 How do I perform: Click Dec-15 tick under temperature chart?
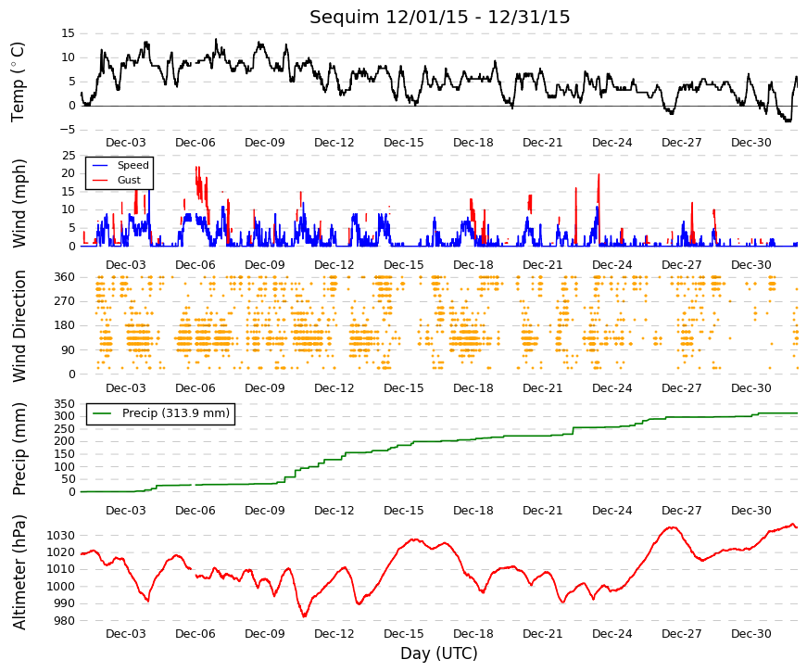click(404, 143)
